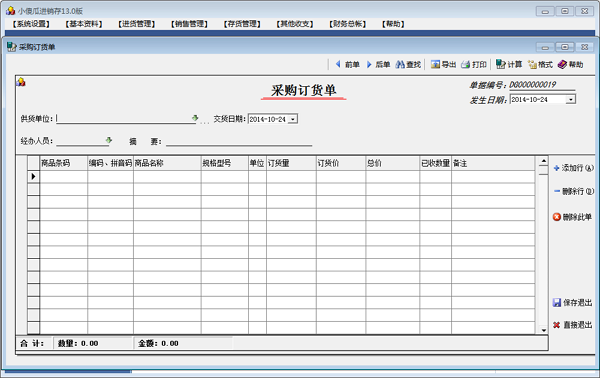This screenshot has width=600, height=378.
Task: Open the 系统设置 menu
Action: [31, 24]
